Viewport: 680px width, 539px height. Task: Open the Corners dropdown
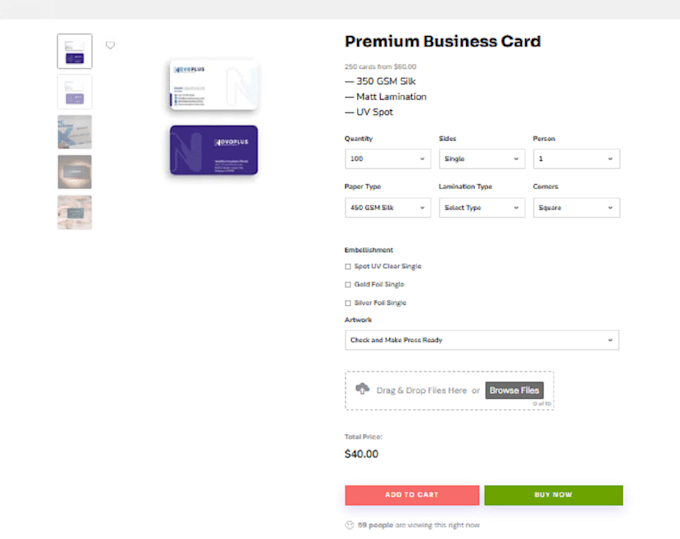click(576, 208)
